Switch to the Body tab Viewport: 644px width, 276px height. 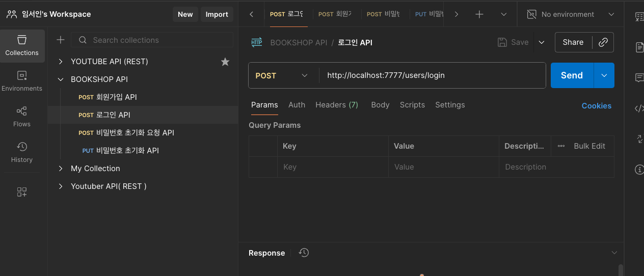[x=380, y=105]
